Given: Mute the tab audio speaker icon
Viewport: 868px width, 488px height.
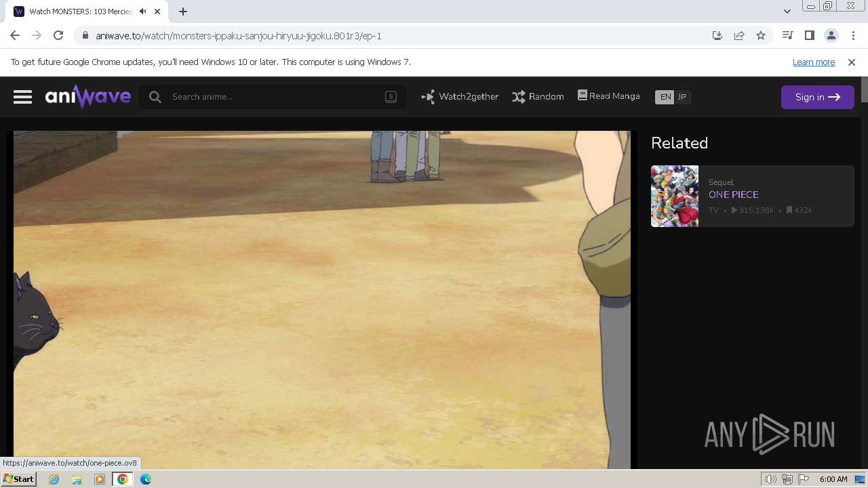Looking at the screenshot, I should point(142,12).
